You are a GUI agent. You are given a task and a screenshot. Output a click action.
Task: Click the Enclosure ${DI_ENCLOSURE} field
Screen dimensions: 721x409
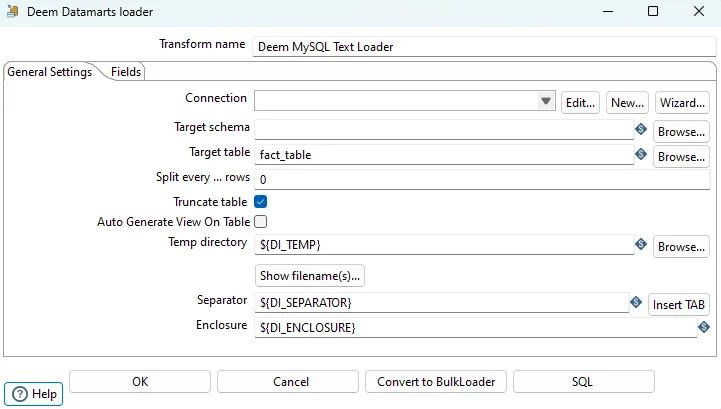click(476, 327)
